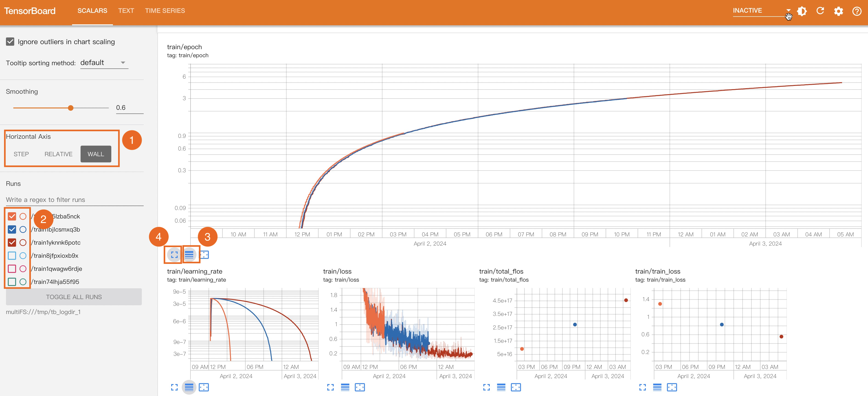Image resolution: width=868 pixels, height=396 pixels.
Task: Toggle log scale on train/total_flos chart
Action: click(501, 387)
